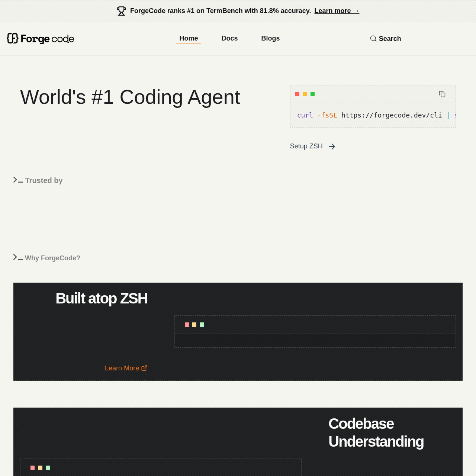Click the trophy icon in banner

(x=121, y=11)
